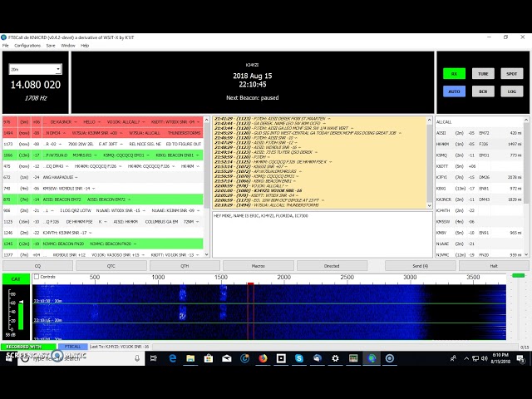Open the Mail app on the taskbar
This screenshot has height=399, width=532.
point(227,358)
